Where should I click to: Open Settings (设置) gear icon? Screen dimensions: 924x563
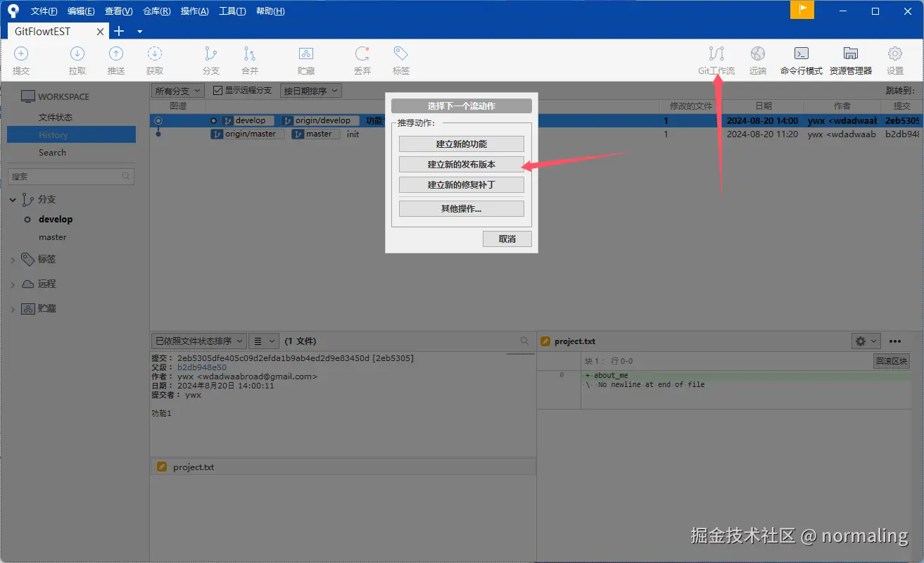click(895, 53)
